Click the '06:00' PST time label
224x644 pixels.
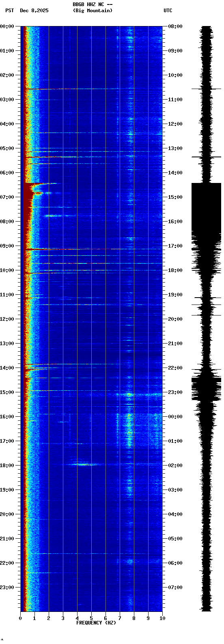7,173
